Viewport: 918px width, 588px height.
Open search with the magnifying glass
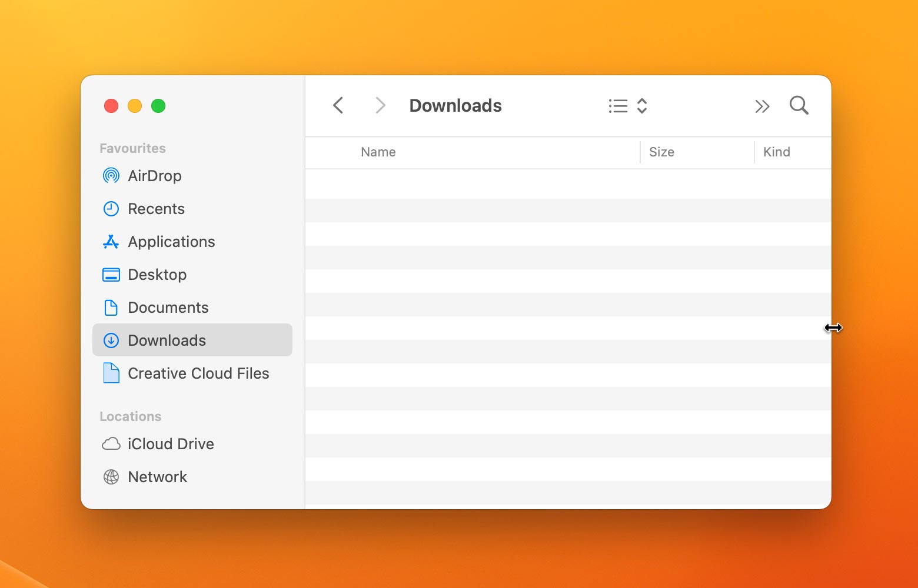tap(799, 106)
